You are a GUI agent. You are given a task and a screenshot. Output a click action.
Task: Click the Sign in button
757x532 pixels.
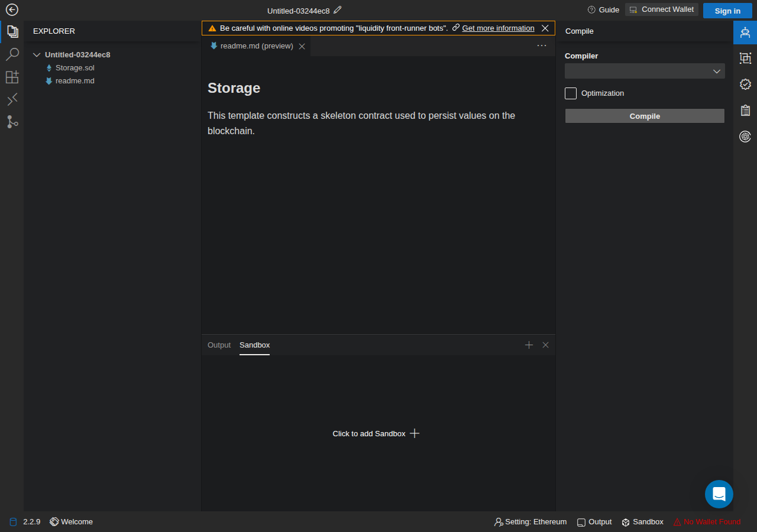point(727,11)
